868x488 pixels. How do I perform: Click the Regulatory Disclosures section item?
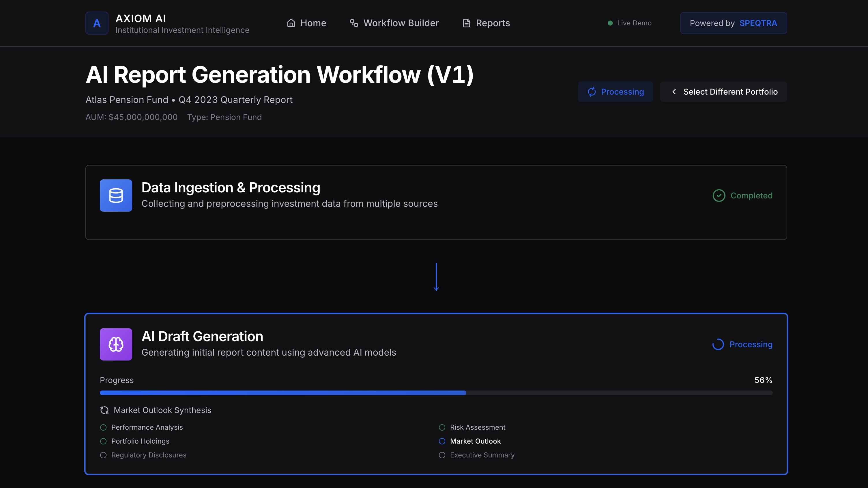coord(149,455)
